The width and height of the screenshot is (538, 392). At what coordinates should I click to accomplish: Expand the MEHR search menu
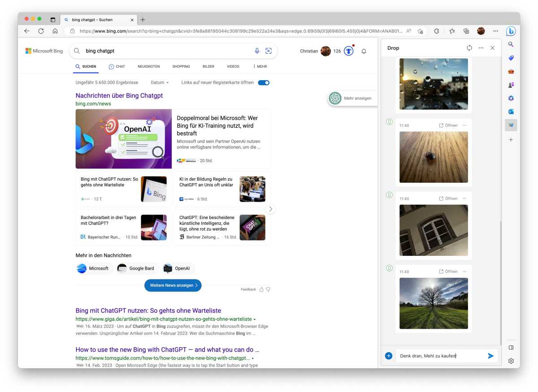(260, 66)
